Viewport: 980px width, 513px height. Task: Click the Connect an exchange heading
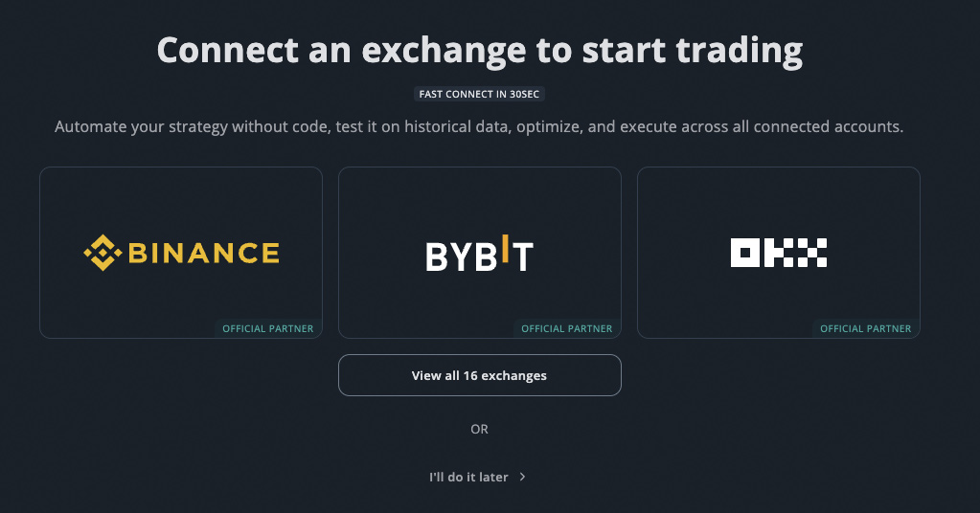coord(480,50)
